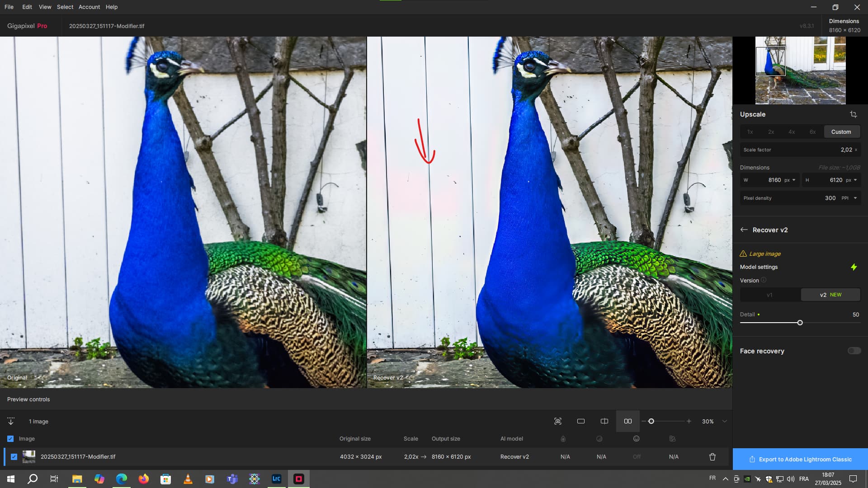Image resolution: width=868 pixels, height=488 pixels.
Task: Expand the PPI pixel density dropdown
Action: click(849, 198)
